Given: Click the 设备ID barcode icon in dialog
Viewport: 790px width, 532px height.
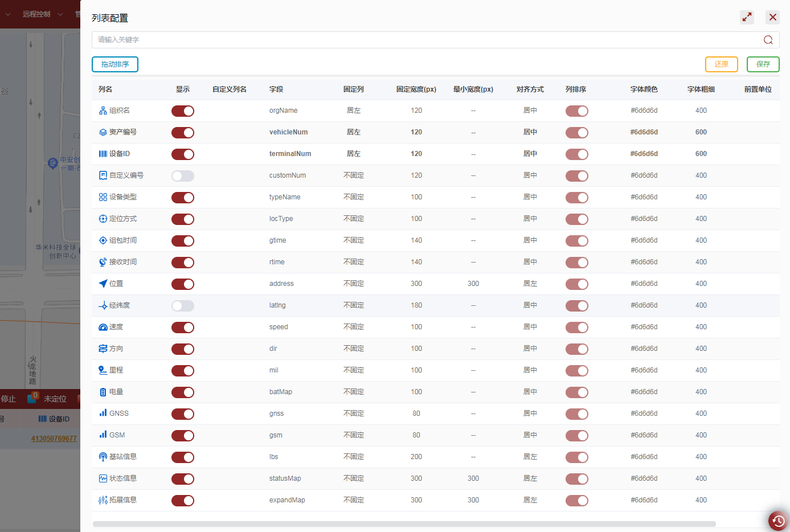Looking at the screenshot, I should 103,154.
